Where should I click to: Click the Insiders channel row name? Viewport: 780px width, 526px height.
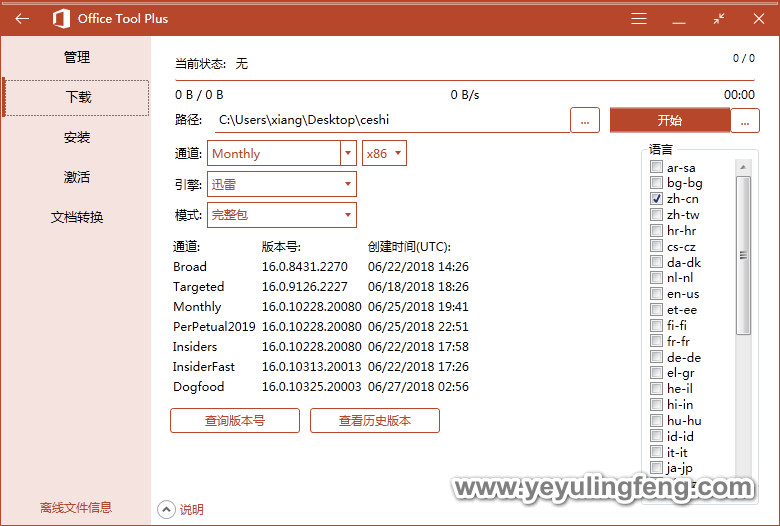tap(195, 346)
